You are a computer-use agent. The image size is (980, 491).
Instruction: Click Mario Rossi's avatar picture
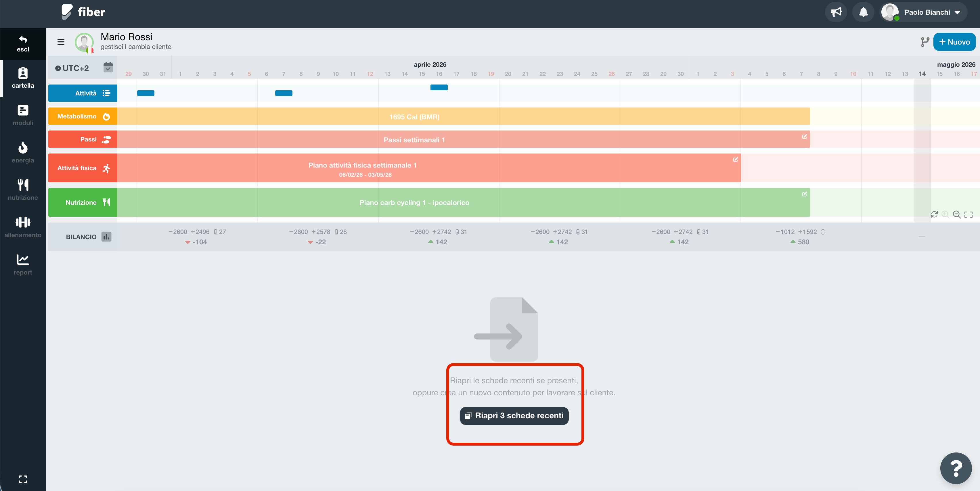coord(84,42)
